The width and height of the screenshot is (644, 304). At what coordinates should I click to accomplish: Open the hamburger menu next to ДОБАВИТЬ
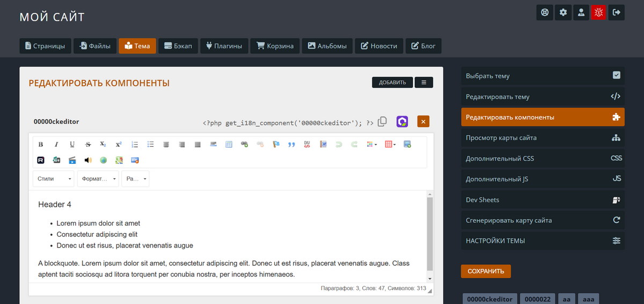pyautogui.click(x=424, y=82)
